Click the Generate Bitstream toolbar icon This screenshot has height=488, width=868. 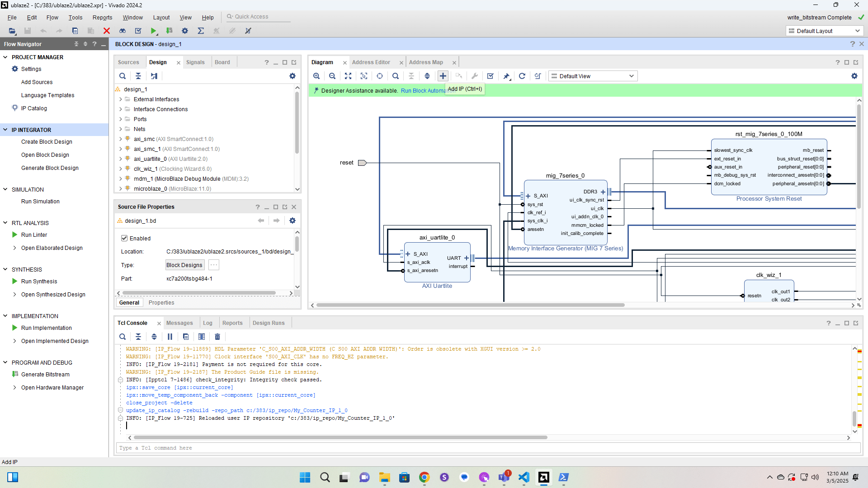(170, 31)
